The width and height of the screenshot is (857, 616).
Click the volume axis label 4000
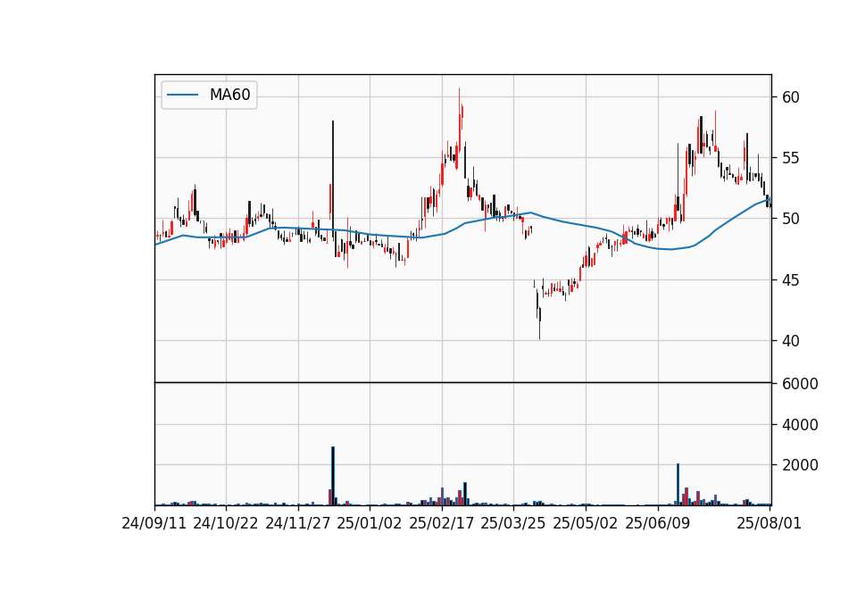[800, 425]
